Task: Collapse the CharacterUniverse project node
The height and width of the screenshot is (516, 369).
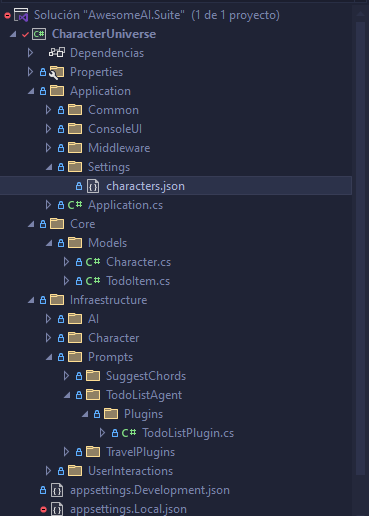Action: 13,34
